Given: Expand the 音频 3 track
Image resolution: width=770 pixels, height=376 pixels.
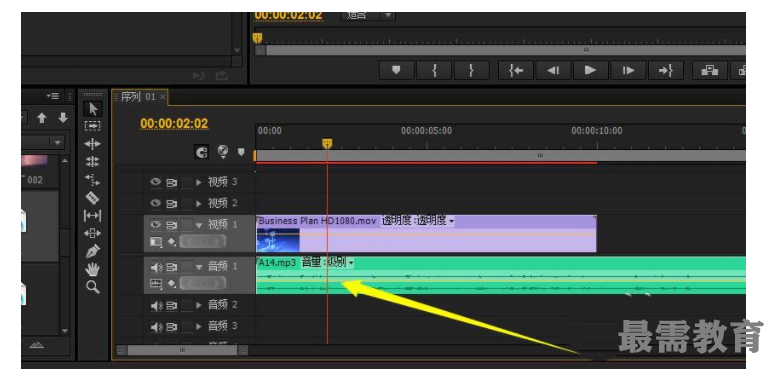Looking at the screenshot, I should 199,326.
